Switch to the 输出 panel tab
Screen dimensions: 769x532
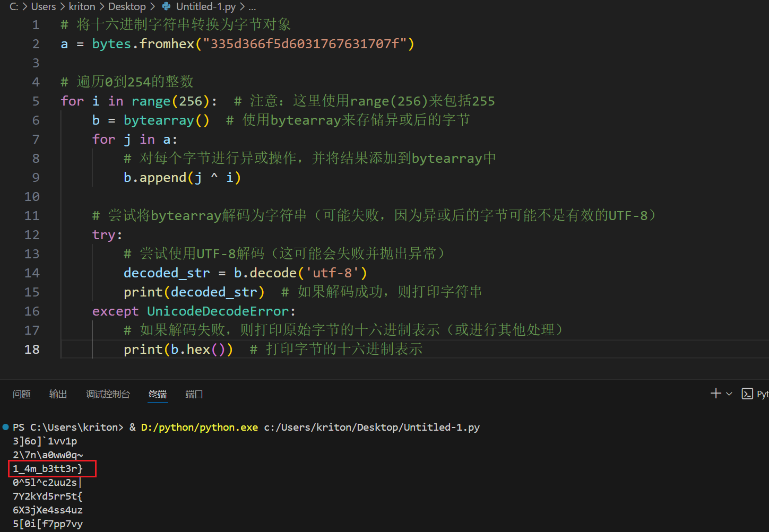click(x=58, y=394)
